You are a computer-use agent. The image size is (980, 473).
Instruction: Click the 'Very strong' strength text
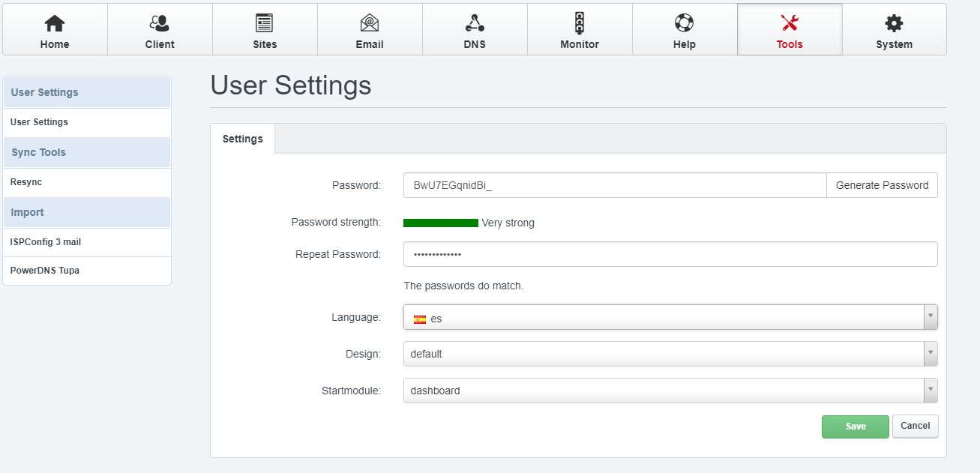pos(508,223)
